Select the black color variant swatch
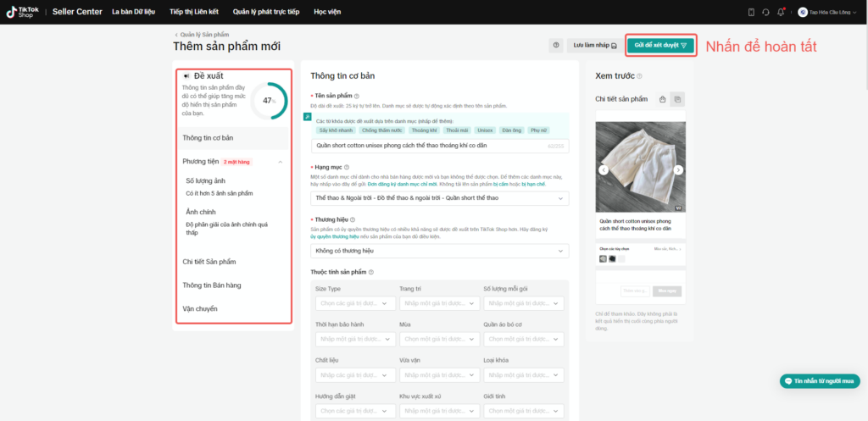Screen dimensions: 868x421 coord(612,258)
